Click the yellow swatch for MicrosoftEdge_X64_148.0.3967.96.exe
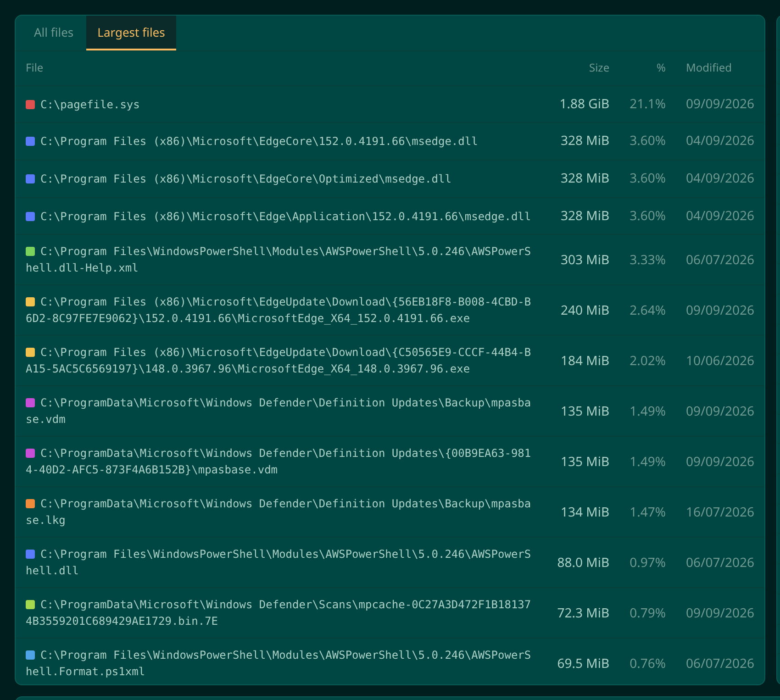 [x=30, y=352]
